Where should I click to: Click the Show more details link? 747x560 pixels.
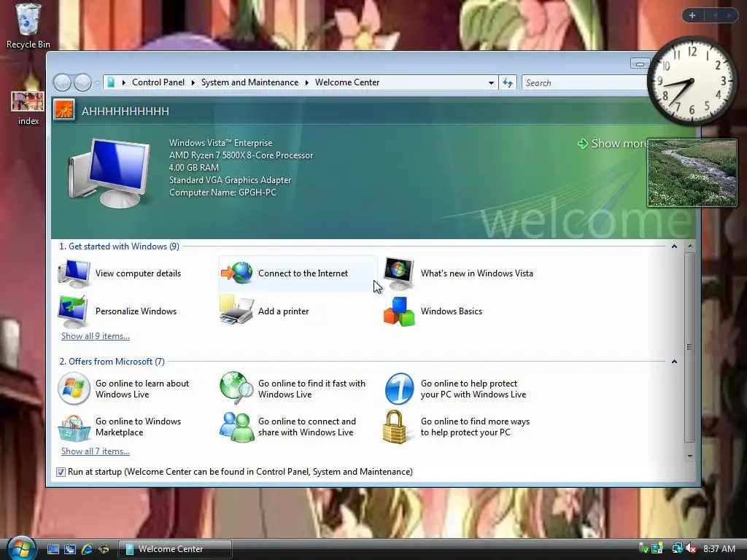click(613, 144)
